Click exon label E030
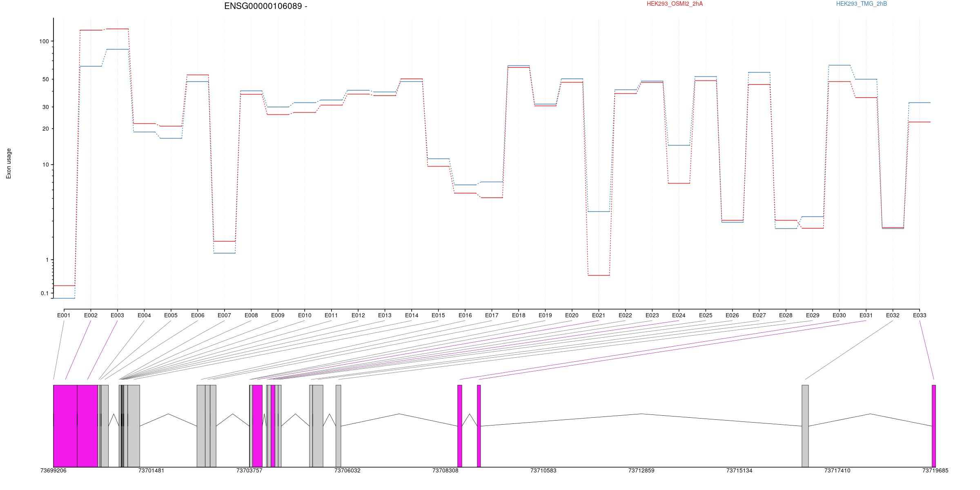 coord(839,315)
